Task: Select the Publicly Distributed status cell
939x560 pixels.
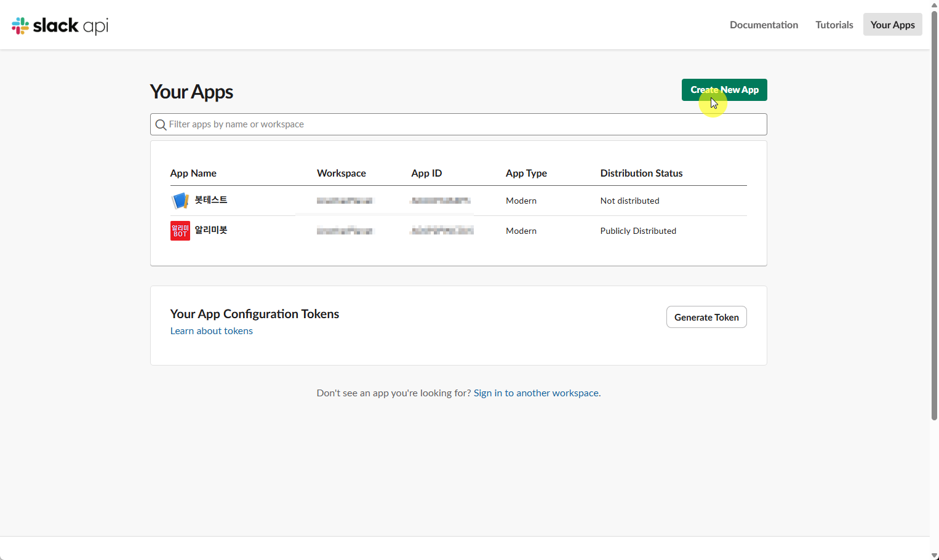Action: pos(638,231)
